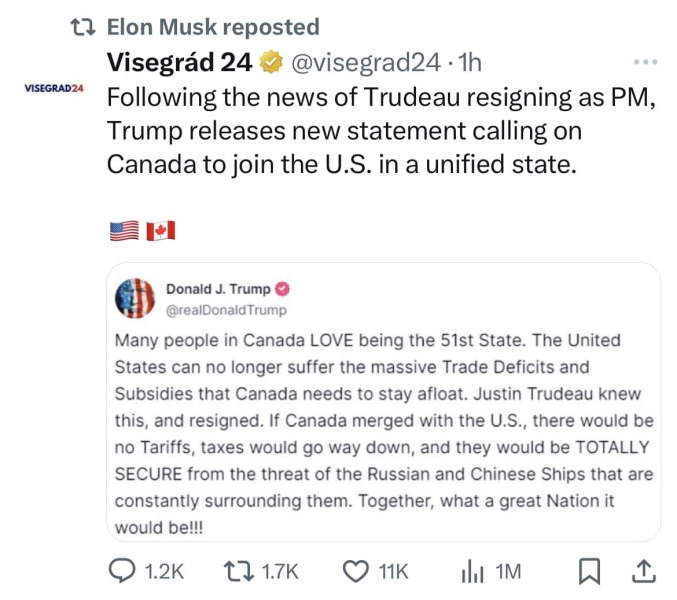
Task: Like the tweet with the heart icon
Action: point(356,570)
